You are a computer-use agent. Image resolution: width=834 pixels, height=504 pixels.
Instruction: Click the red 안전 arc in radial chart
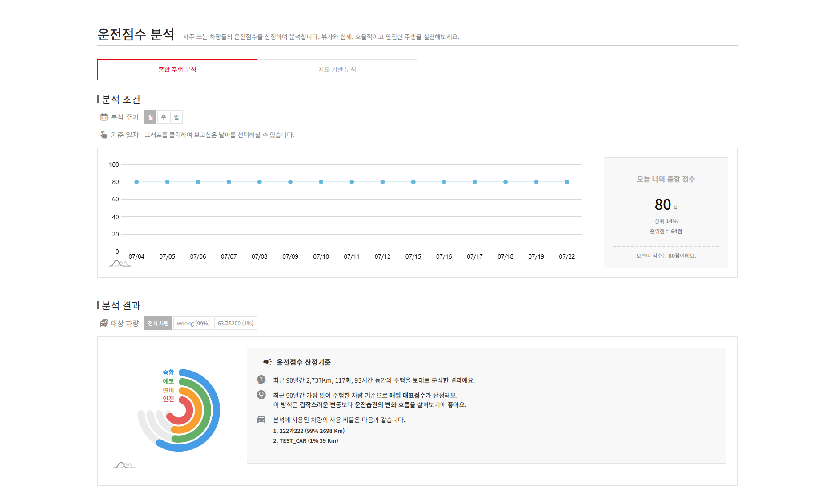coord(190,411)
